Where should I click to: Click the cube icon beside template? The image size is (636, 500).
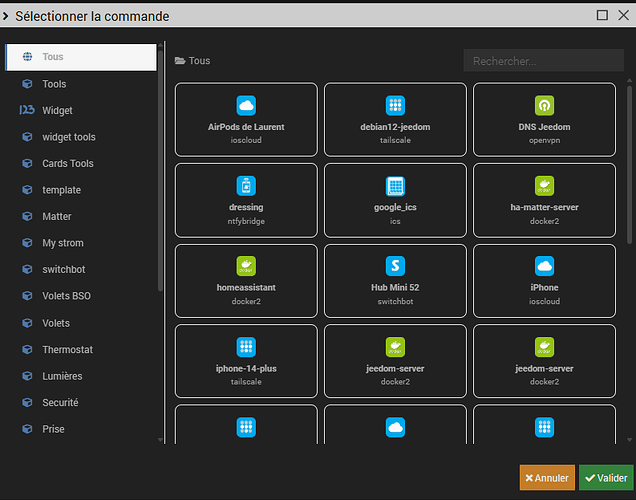pyautogui.click(x=27, y=190)
